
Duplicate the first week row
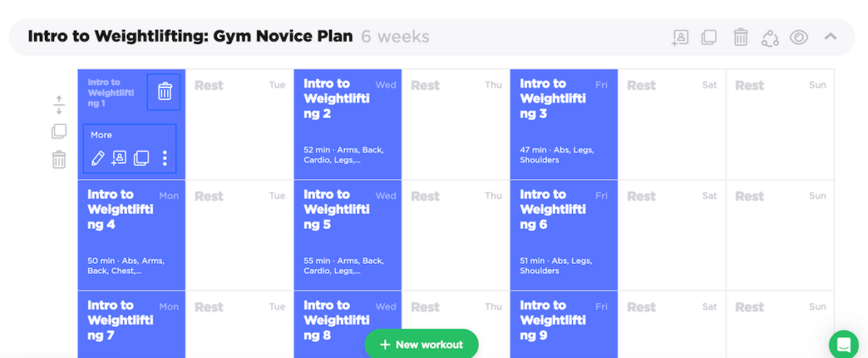pos(58,131)
